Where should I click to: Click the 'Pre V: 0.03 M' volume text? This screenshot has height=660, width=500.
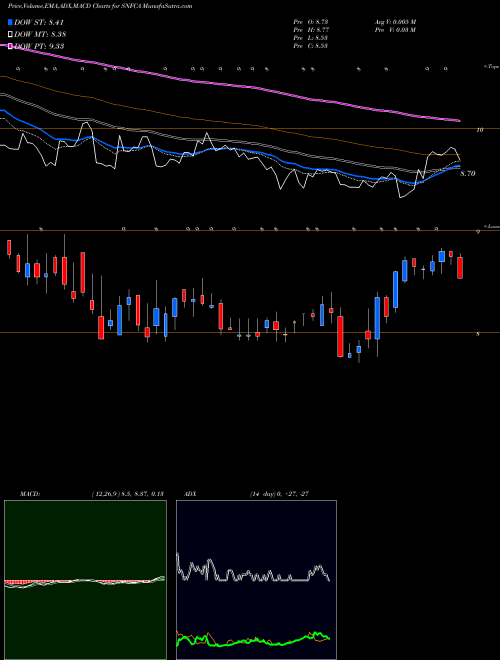point(395,30)
